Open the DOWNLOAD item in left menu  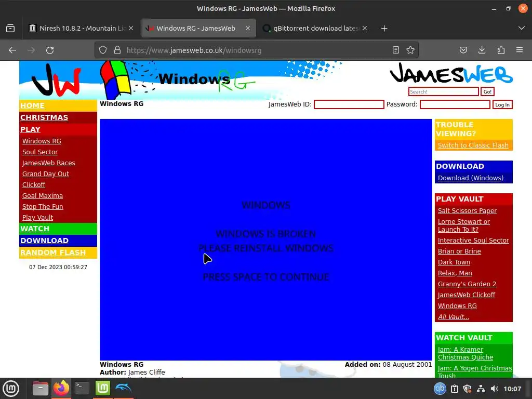[45, 241]
